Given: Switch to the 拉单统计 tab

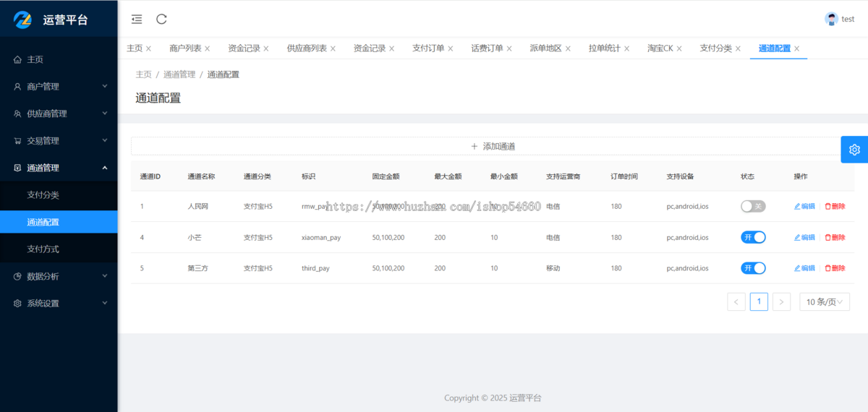Looking at the screenshot, I should 605,48.
